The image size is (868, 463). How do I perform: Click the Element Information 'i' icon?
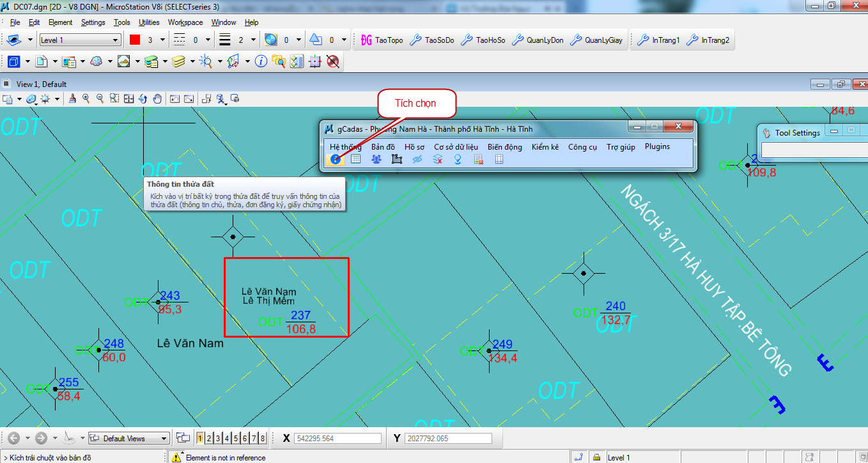261,61
